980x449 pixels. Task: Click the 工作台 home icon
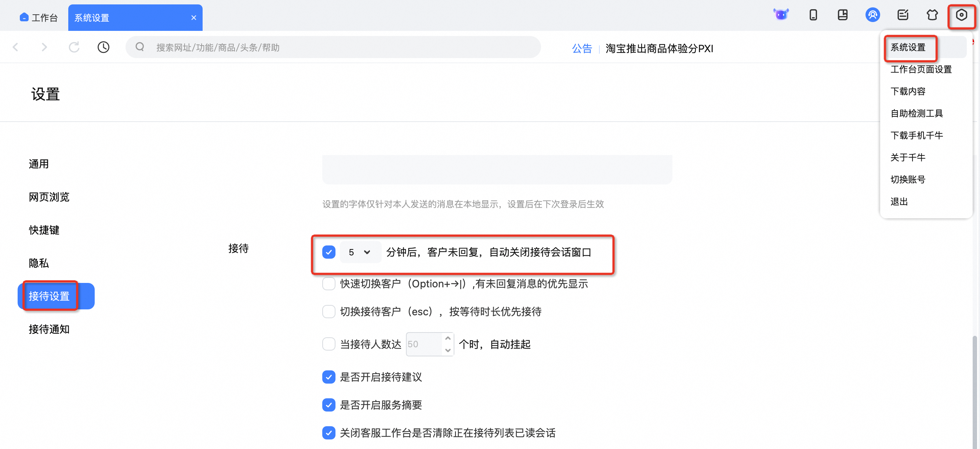point(24,17)
